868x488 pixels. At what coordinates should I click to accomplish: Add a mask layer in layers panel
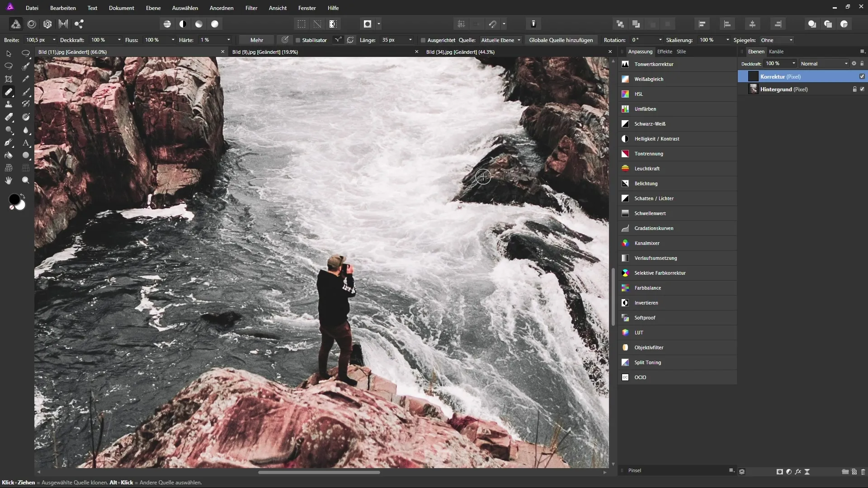click(780, 472)
